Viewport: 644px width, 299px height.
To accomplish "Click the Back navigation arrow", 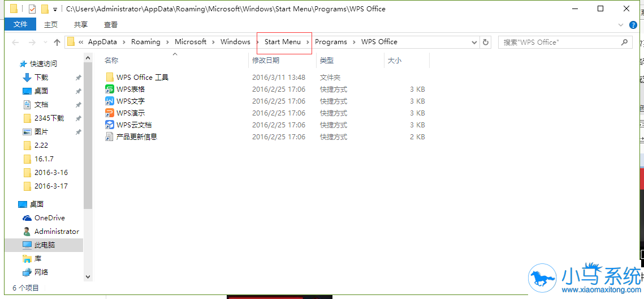I will pos(16,42).
